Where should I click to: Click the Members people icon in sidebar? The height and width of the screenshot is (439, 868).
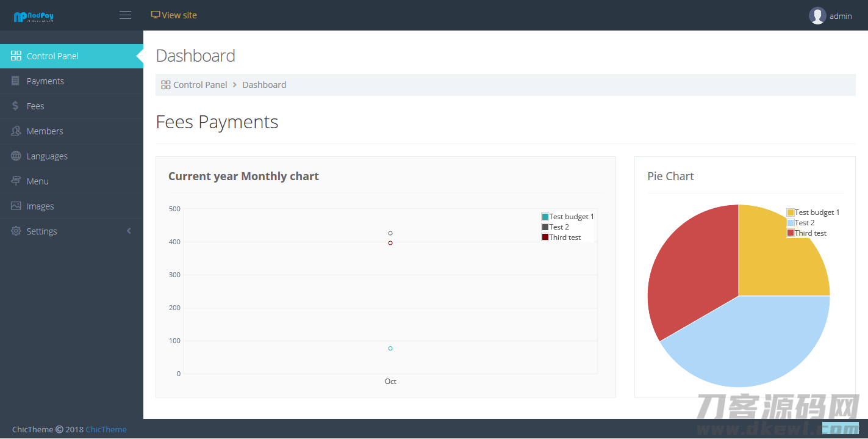tap(16, 131)
